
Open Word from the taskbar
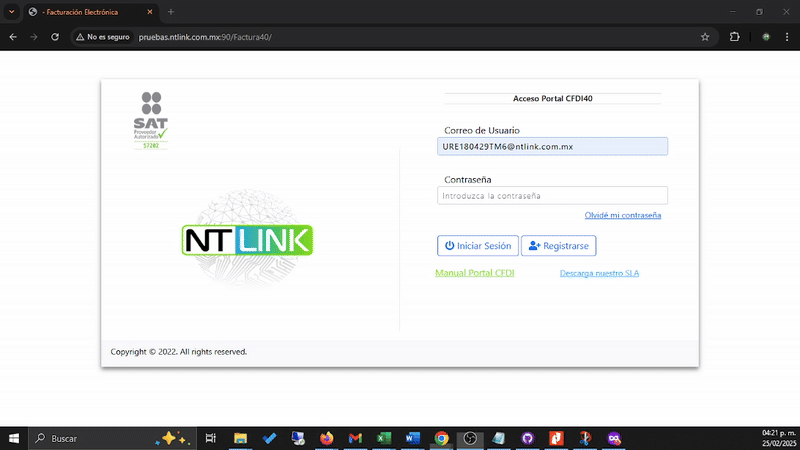412,438
